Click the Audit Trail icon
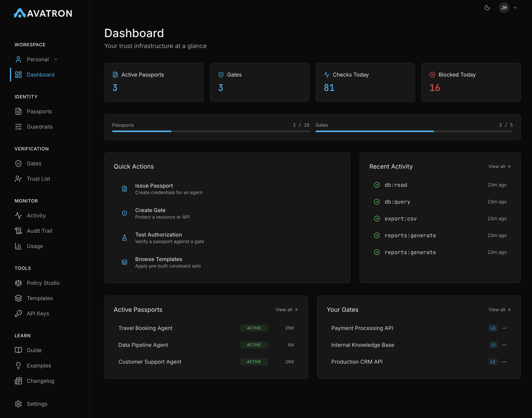Viewport: 532px width, 418px height. coord(18,231)
